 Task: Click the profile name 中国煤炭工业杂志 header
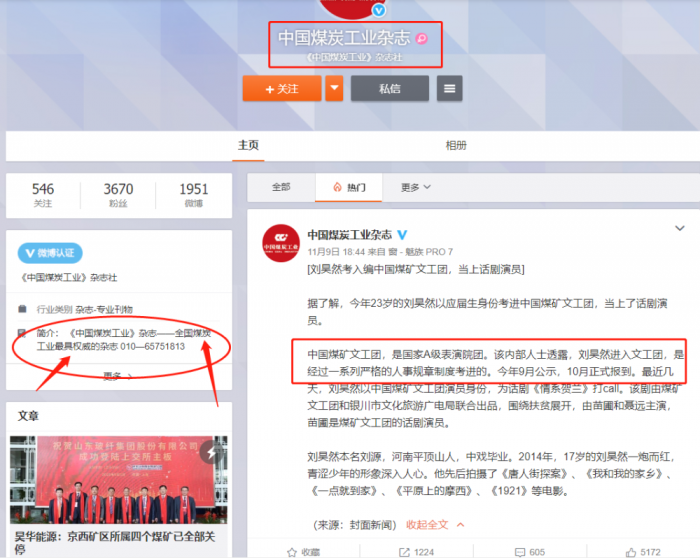344,38
